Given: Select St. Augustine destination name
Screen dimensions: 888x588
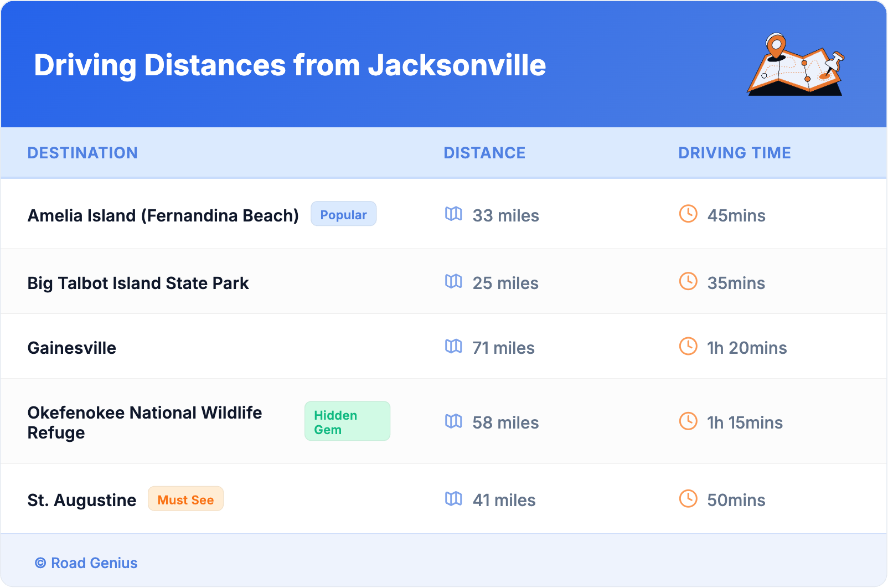Looking at the screenshot, I should [82, 500].
